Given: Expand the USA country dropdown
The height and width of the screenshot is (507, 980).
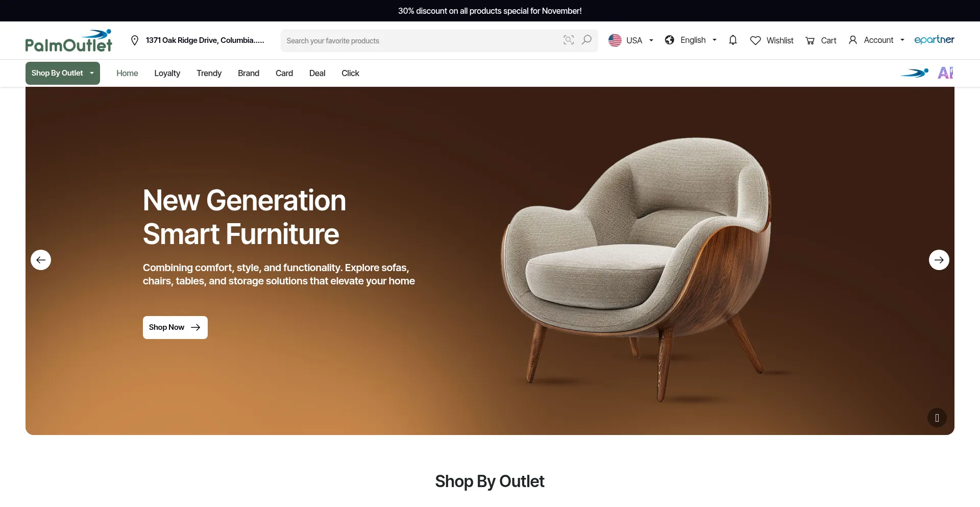Looking at the screenshot, I should point(631,40).
